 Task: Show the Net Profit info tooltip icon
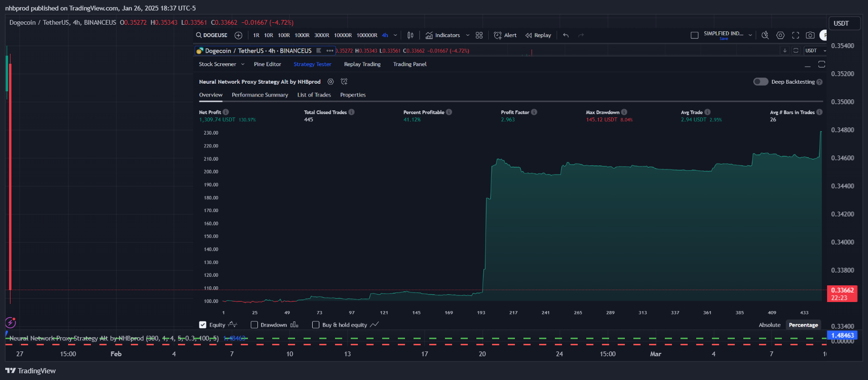point(226,112)
